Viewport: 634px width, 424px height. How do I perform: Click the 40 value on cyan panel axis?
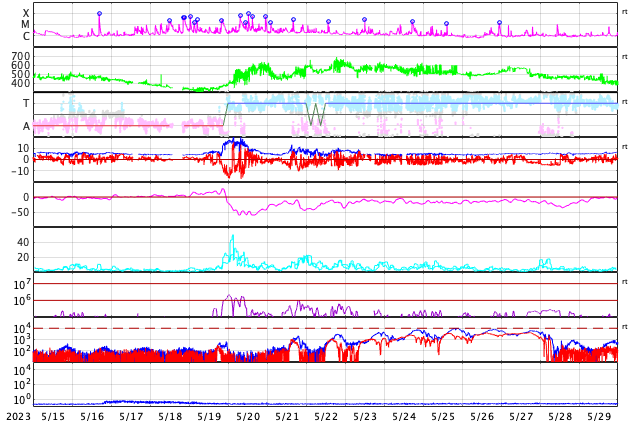23,241
